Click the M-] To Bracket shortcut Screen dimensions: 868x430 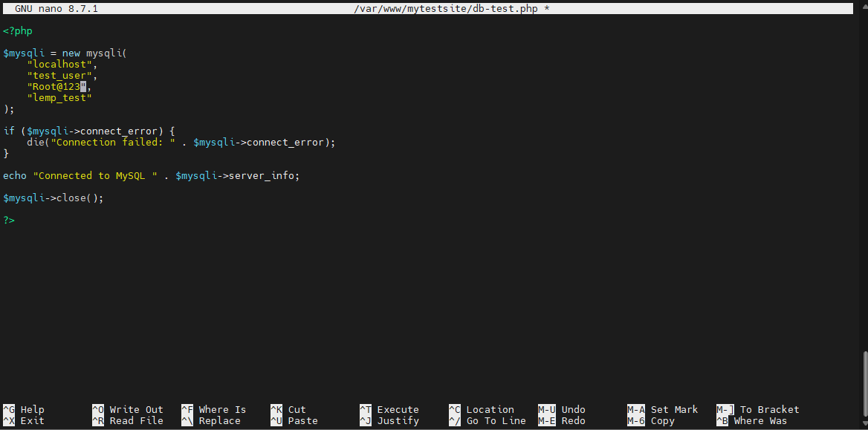(758, 409)
